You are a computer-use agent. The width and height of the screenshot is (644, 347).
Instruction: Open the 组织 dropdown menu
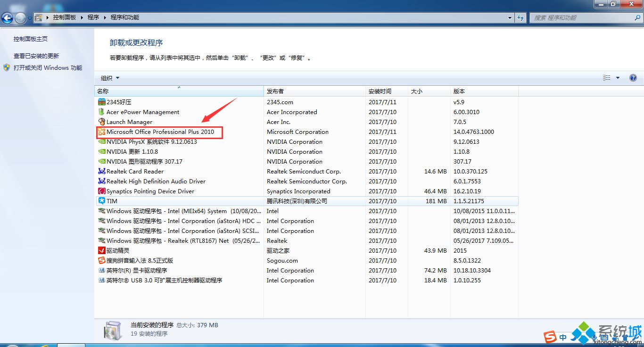point(110,78)
